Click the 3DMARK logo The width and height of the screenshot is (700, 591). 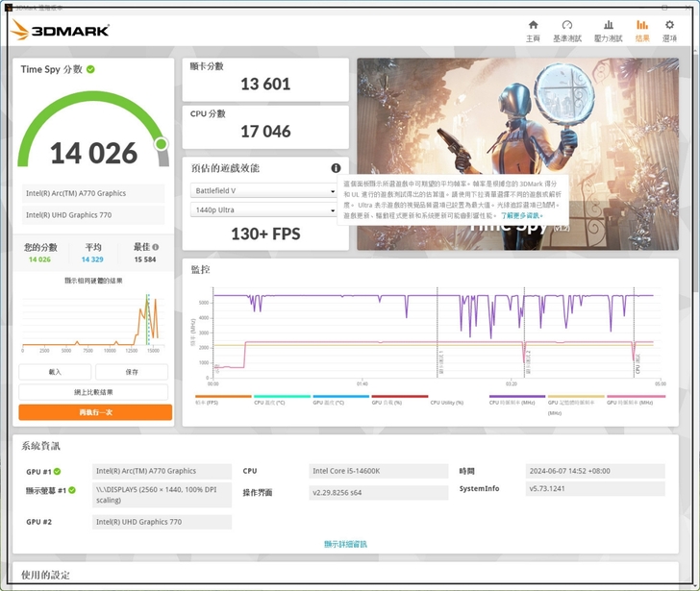(x=60, y=31)
